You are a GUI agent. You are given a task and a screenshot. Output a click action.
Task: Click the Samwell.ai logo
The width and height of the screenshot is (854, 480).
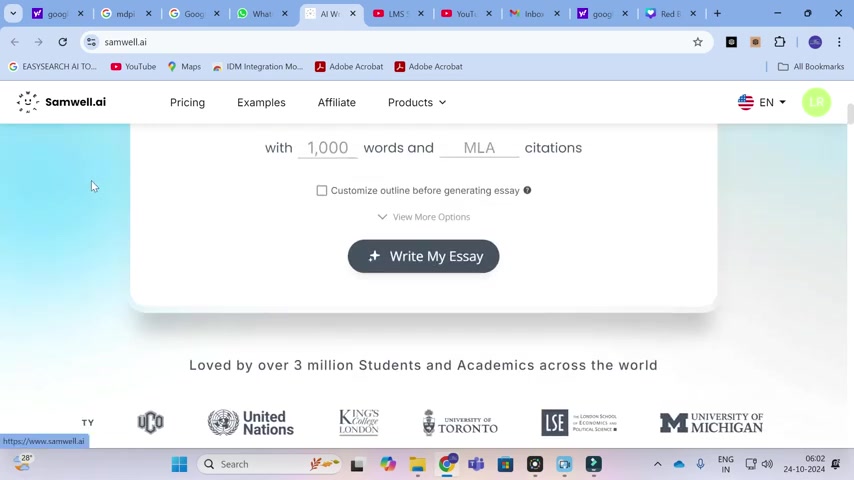pos(61,102)
